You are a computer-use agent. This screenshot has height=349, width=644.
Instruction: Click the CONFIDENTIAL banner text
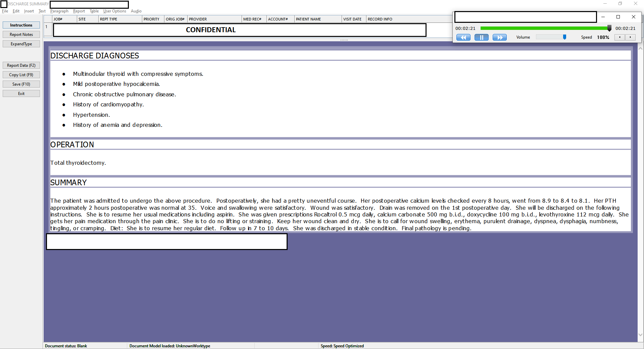(211, 30)
